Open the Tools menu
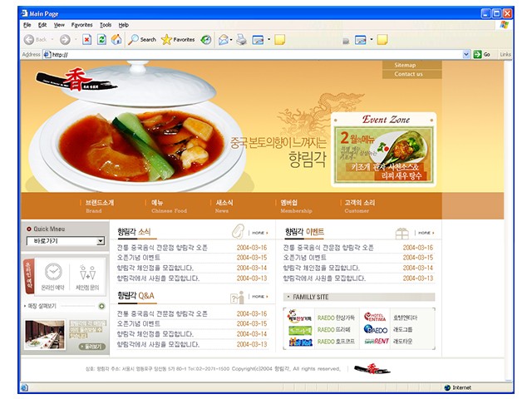The height and width of the screenshot is (399, 532). pos(105,25)
